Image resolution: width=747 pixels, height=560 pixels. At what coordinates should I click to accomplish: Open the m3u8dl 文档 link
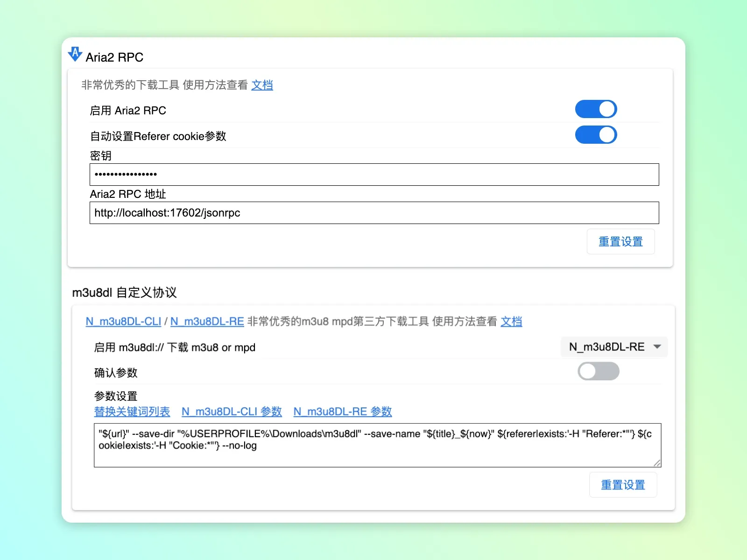tap(511, 322)
